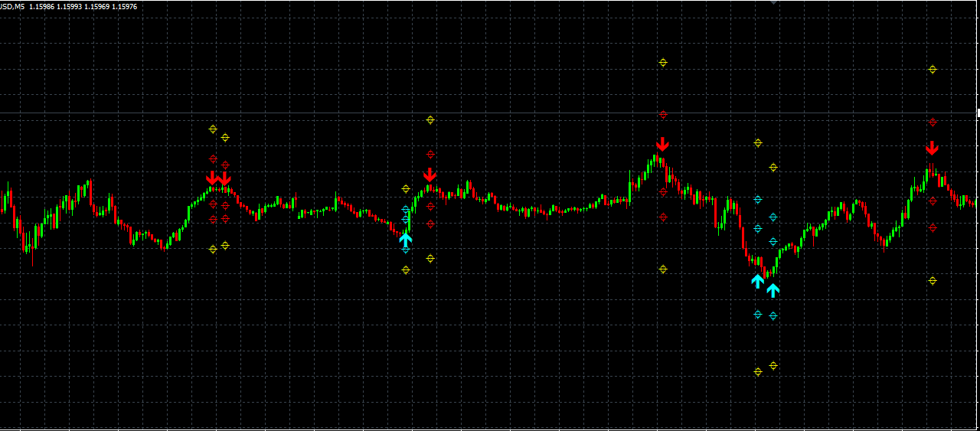Click cyan marker below the rightmost buy arrow
980x431 pixels.
773,315
